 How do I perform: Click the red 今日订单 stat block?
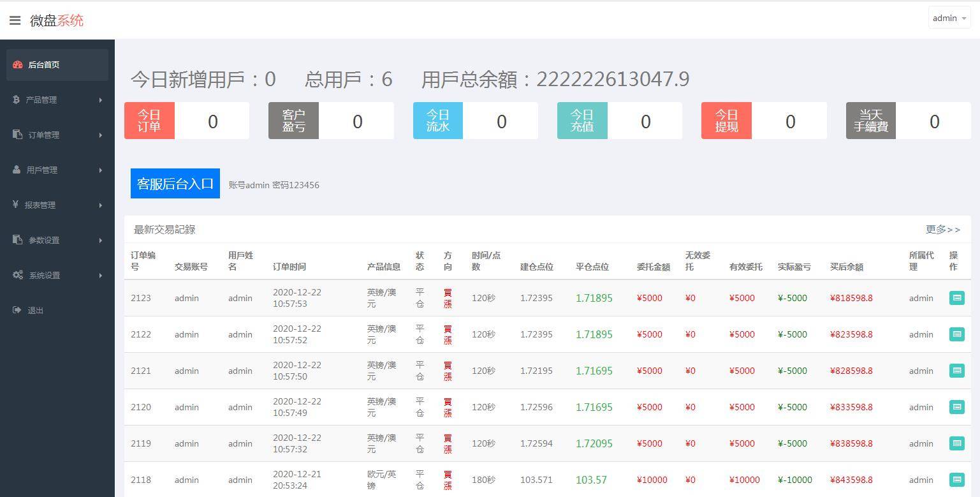click(149, 121)
